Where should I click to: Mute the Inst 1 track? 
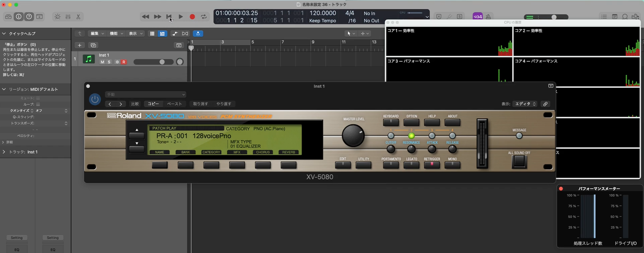point(102,62)
